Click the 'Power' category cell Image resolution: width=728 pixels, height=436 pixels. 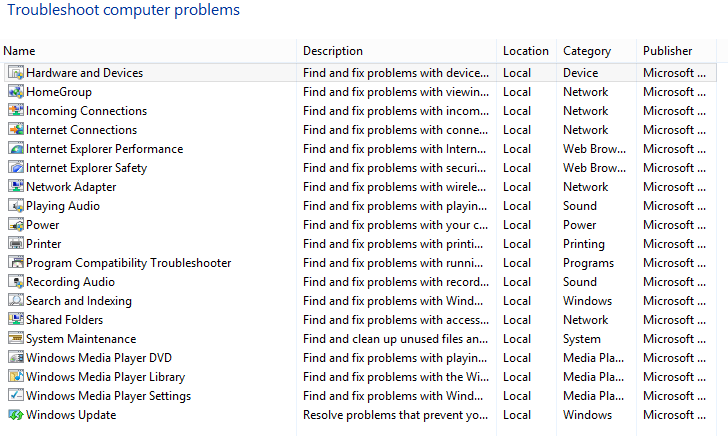[x=580, y=225]
